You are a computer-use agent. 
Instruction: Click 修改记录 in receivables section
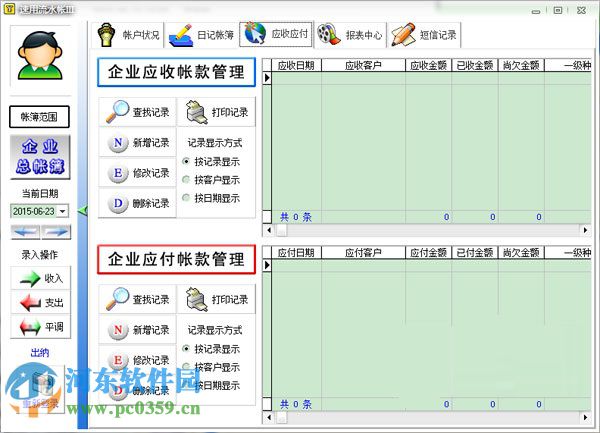tap(137, 173)
